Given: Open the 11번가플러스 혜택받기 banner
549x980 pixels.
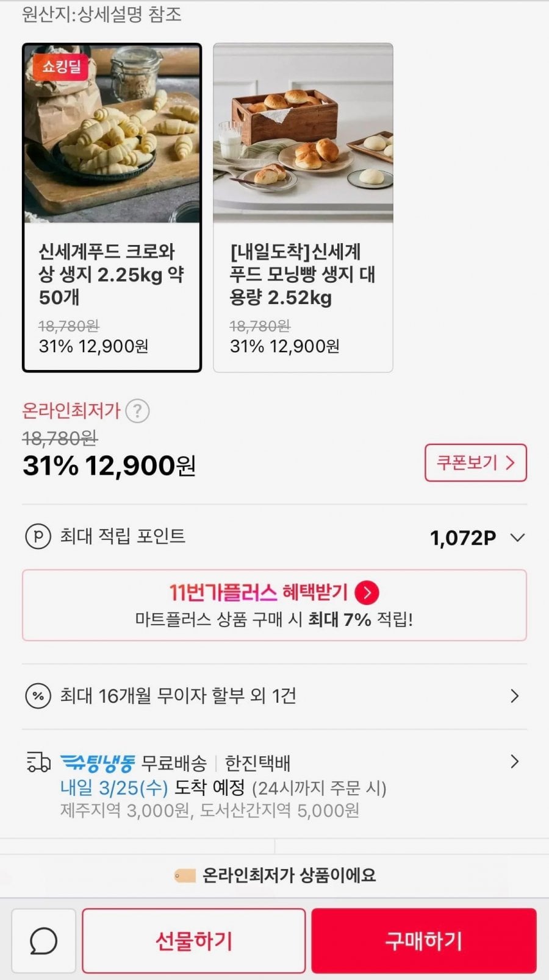Looking at the screenshot, I should [274, 605].
